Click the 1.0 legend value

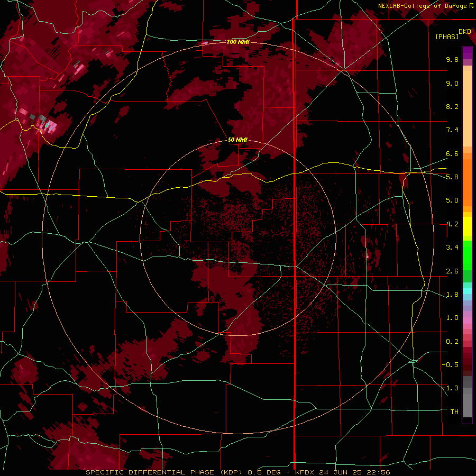point(452,318)
